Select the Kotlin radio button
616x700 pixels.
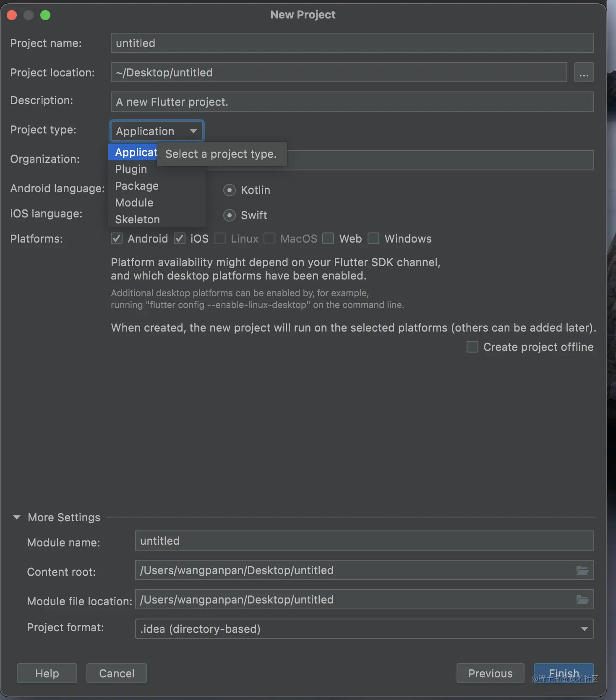point(229,190)
